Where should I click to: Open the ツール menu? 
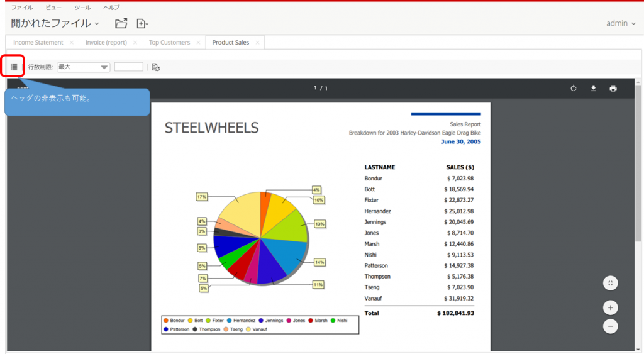tap(82, 8)
